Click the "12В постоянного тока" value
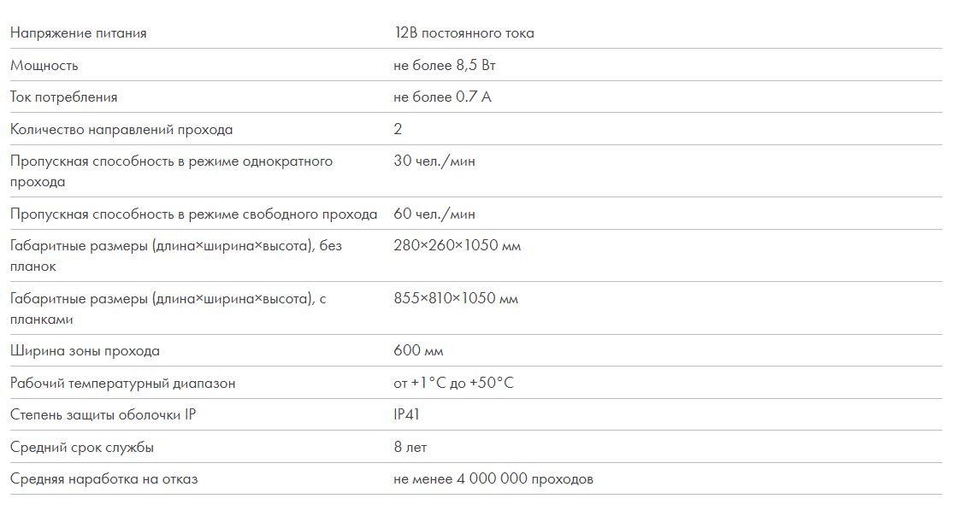Image resolution: width=980 pixels, height=522 pixels. click(x=463, y=33)
